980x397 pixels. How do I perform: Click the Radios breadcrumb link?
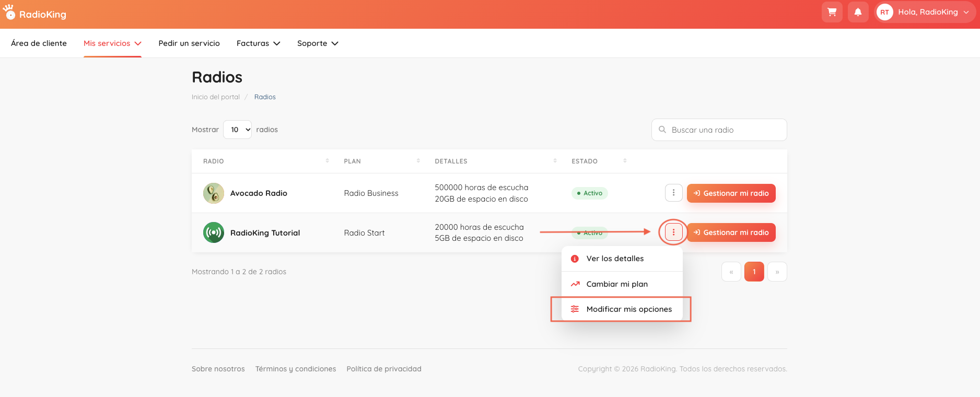[x=265, y=97]
